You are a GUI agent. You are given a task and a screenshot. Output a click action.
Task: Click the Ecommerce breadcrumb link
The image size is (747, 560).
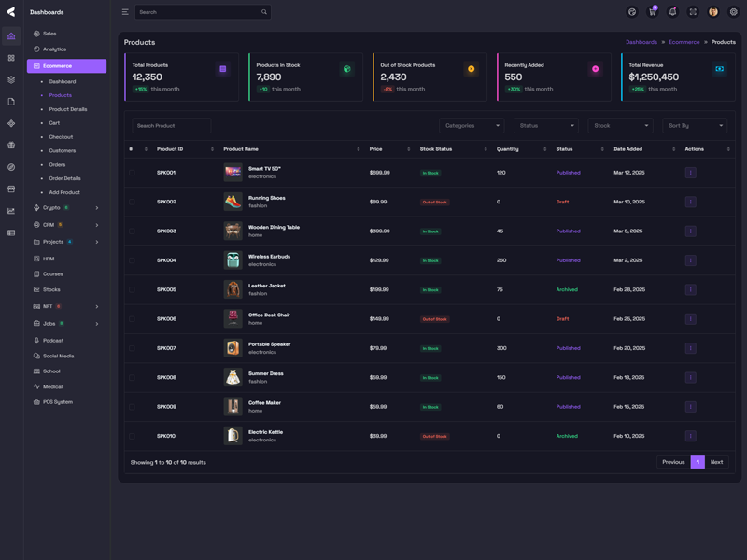tap(684, 42)
